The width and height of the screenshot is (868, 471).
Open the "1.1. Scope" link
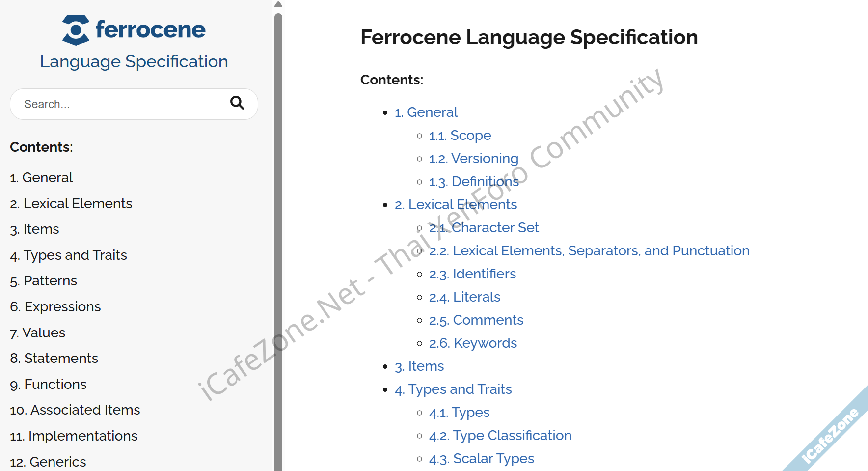(x=460, y=135)
